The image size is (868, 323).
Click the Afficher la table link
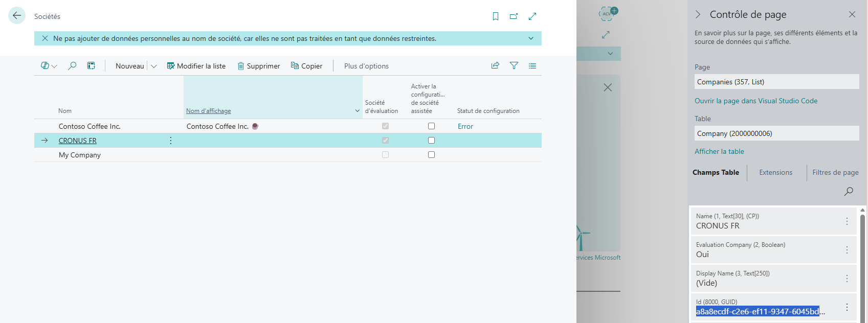click(719, 152)
